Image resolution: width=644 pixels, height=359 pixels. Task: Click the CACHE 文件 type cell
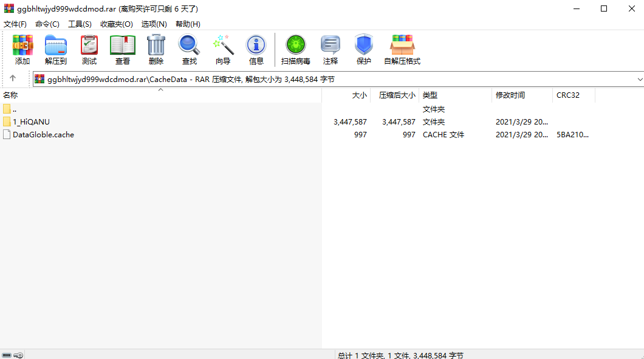[444, 135]
